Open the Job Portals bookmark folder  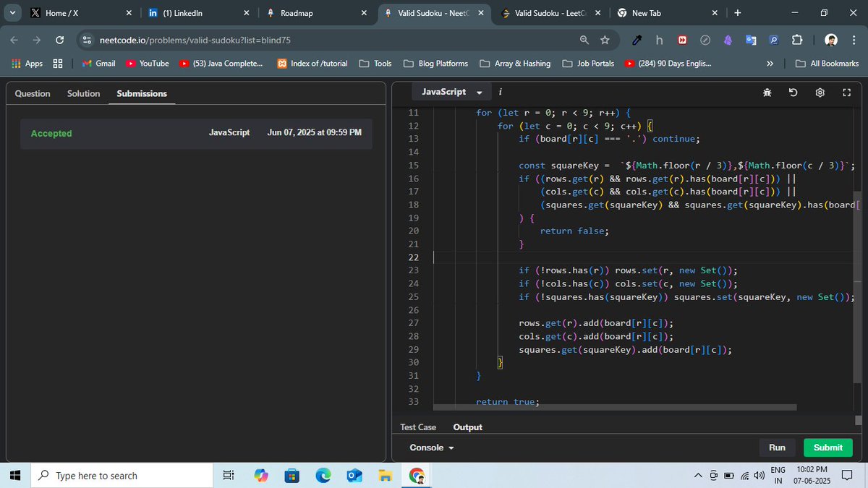[588, 64]
